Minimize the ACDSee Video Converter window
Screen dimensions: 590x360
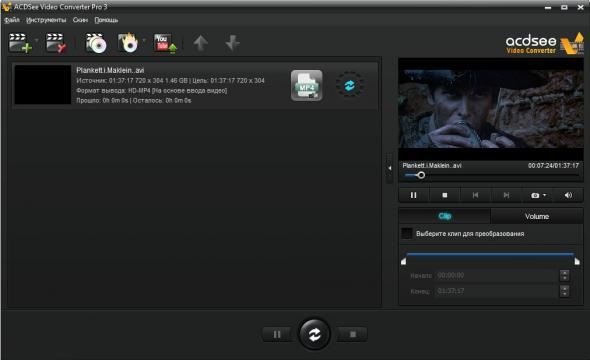click(548, 7)
